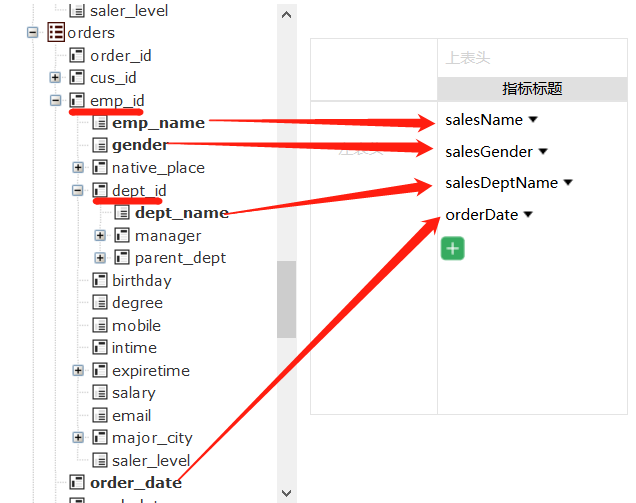Click the salesGender field label
This screenshot has height=503, width=636.
coord(489,152)
